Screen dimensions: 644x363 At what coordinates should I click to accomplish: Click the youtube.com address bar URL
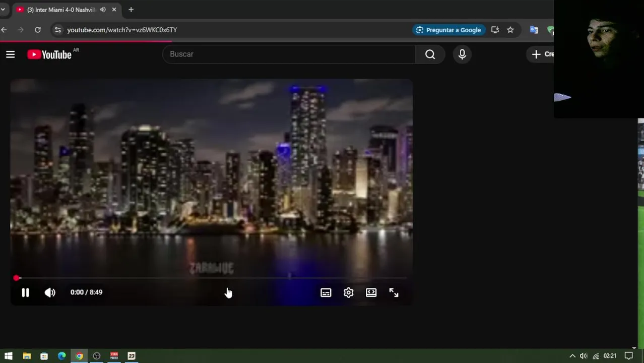[122, 30]
